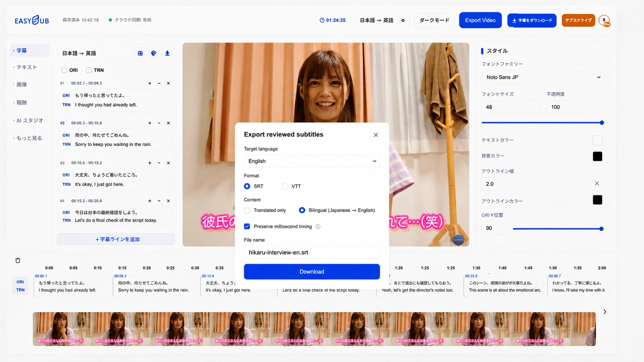Toggle the ダークモード button
Image resolution: width=644 pixels, height=362 pixels.
click(434, 20)
